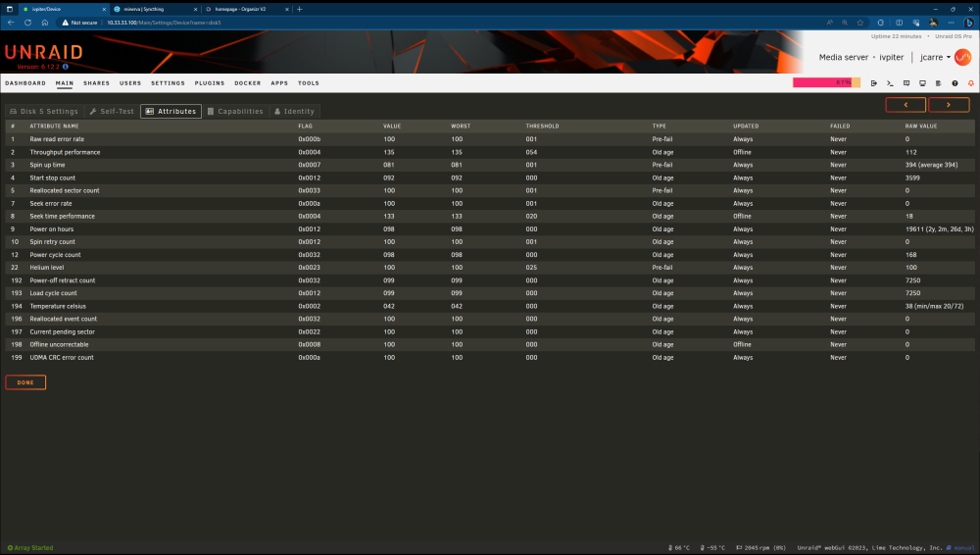Image resolution: width=980 pixels, height=555 pixels.
Task: Switch to Disk 5 Settings tab
Action: 44,112
